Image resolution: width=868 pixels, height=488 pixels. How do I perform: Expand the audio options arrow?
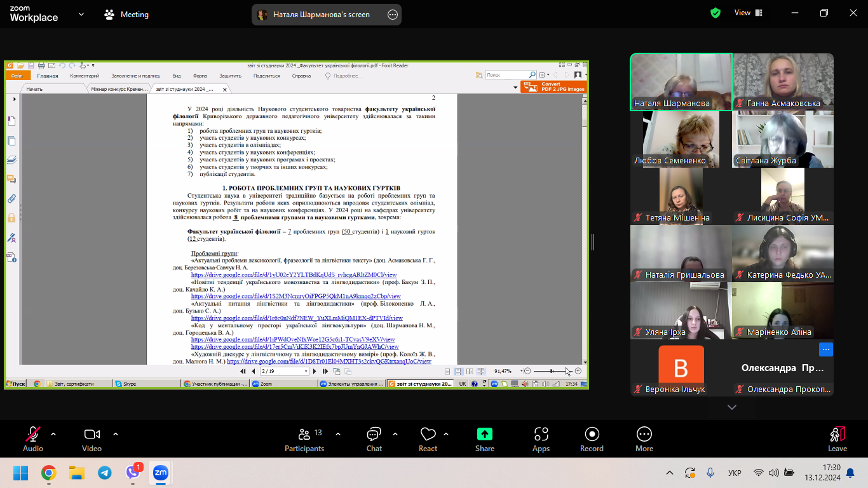click(53, 434)
